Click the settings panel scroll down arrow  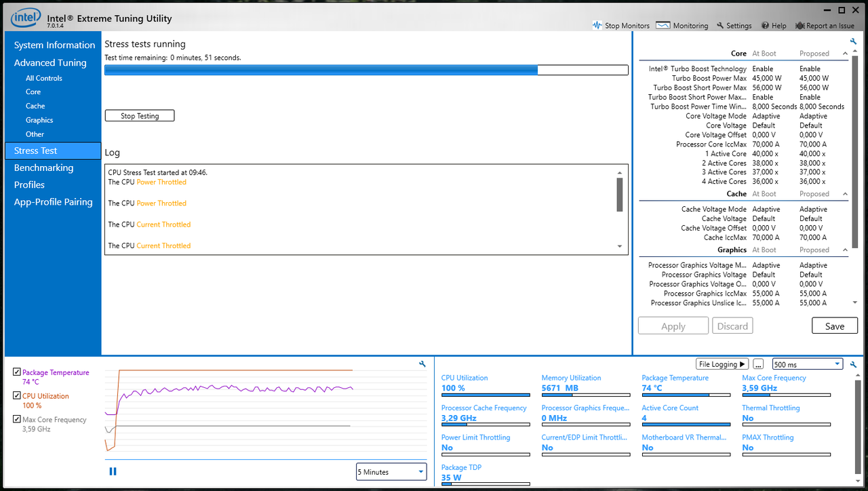[854, 303]
